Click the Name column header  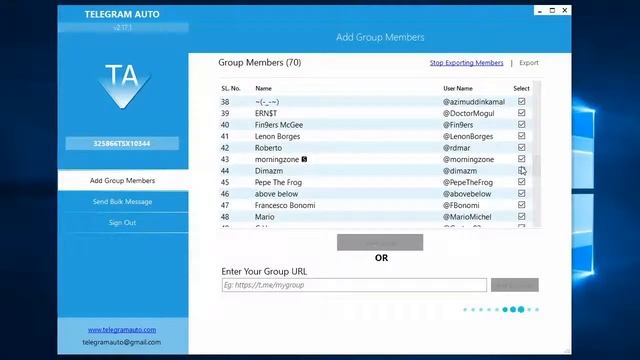(263, 88)
